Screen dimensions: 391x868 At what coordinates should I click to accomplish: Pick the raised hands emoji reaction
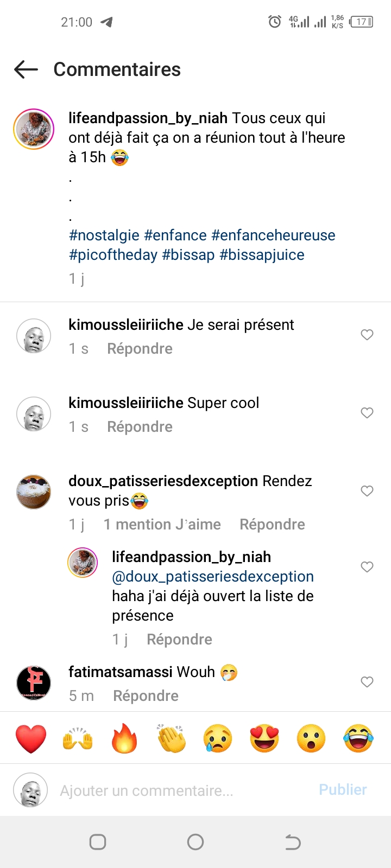[78, 738]
